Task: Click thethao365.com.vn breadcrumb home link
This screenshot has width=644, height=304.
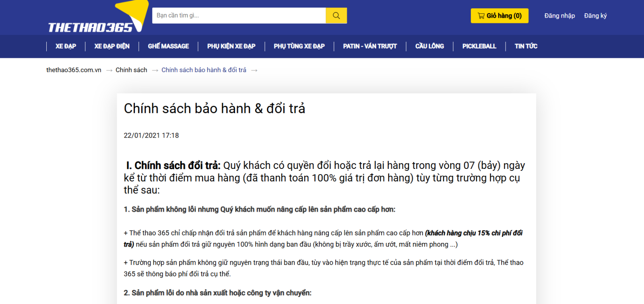Action: coord(74,70)
